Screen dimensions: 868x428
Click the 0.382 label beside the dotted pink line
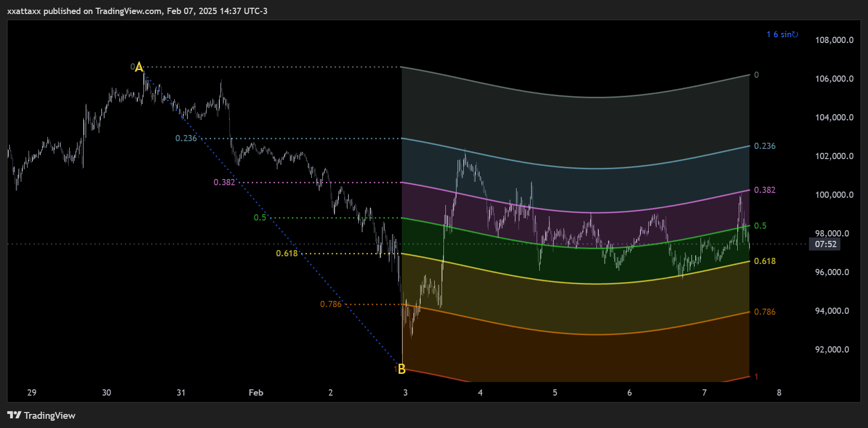[x=224, y=182]
